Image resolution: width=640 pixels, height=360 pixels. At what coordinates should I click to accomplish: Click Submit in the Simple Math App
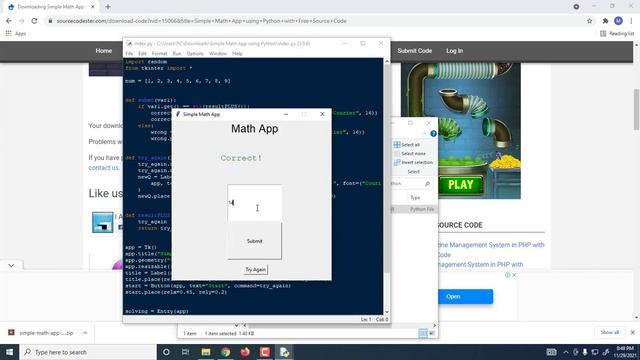(x=254, y=241)
